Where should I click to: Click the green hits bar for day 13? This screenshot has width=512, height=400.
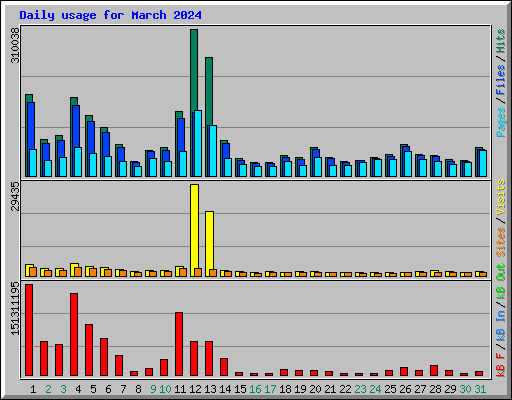(x=209, y=90)
